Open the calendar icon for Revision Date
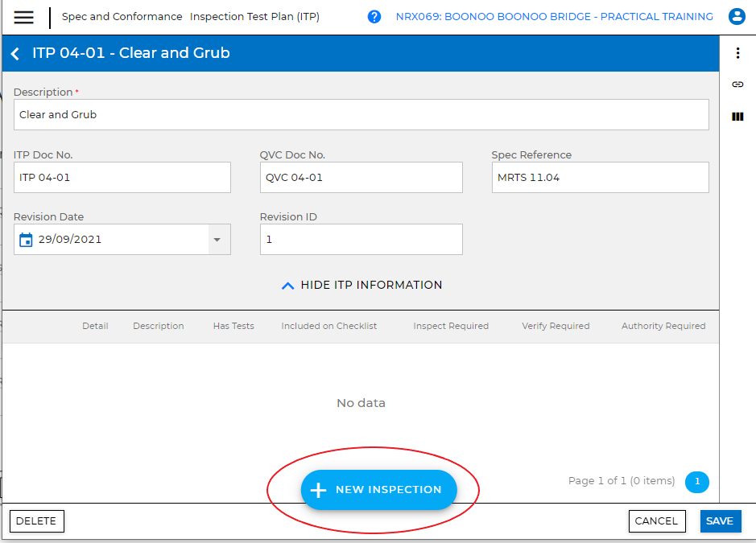 pyautogui.click(x=26, y=240)
